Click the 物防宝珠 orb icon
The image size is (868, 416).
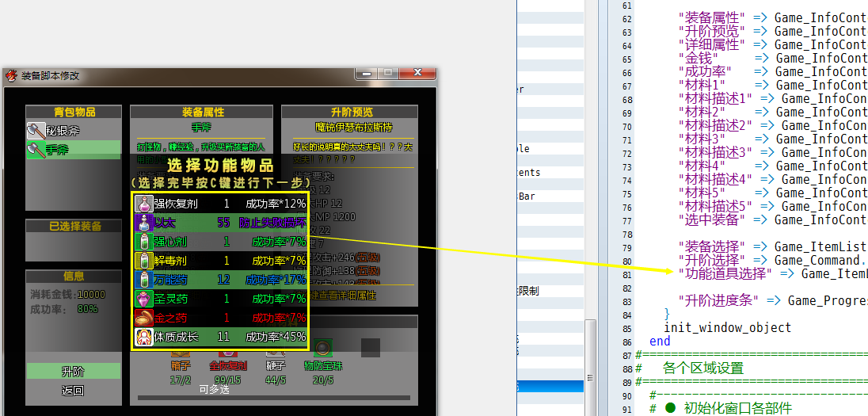pos(322,348)
